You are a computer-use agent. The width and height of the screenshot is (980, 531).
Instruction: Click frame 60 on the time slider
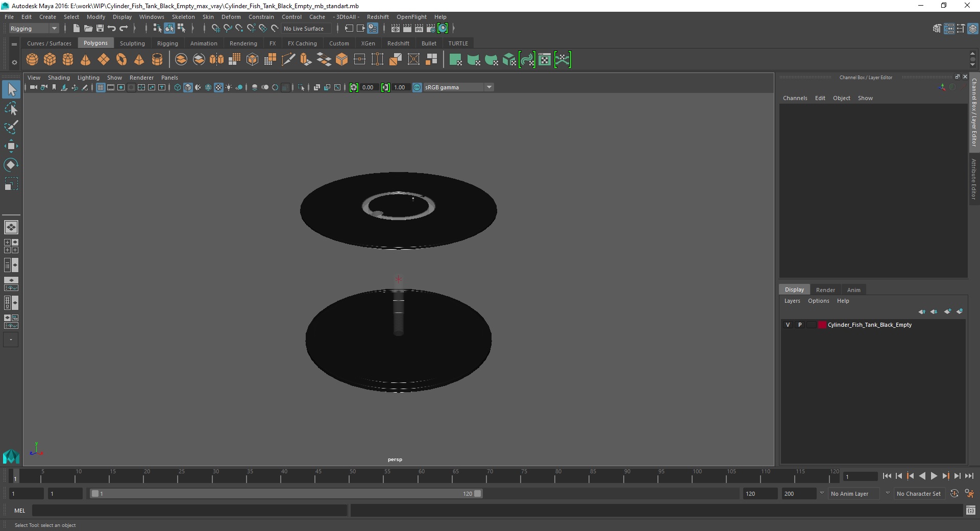[x=422, y=476]
